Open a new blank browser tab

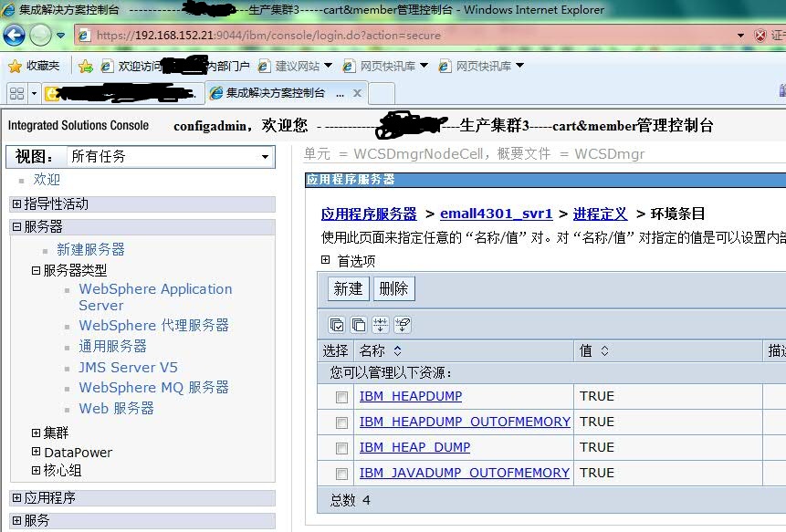point(382,94)
